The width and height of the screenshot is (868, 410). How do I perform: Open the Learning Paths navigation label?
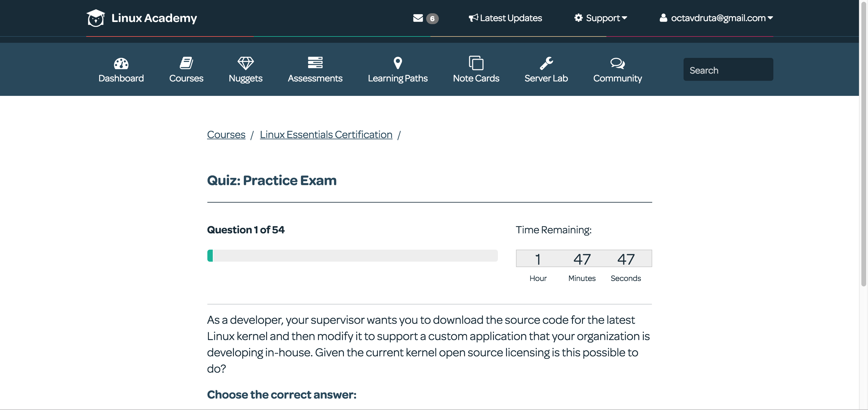tap(398, 79)
